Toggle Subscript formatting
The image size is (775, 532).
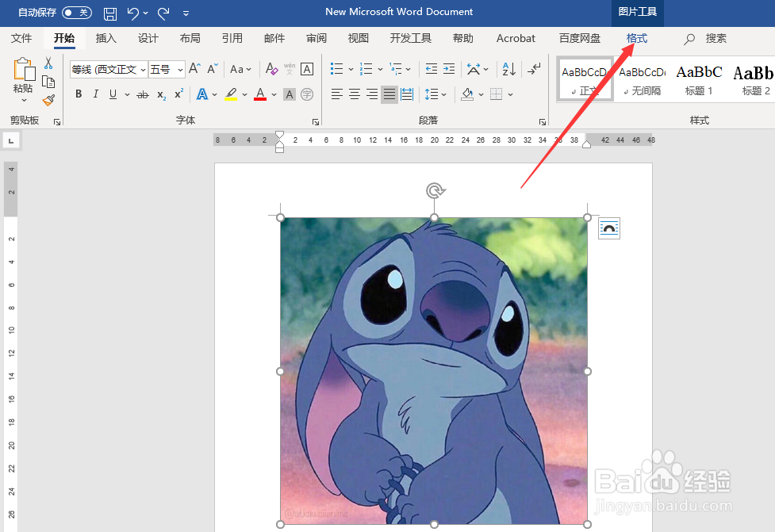pos(161,94)
